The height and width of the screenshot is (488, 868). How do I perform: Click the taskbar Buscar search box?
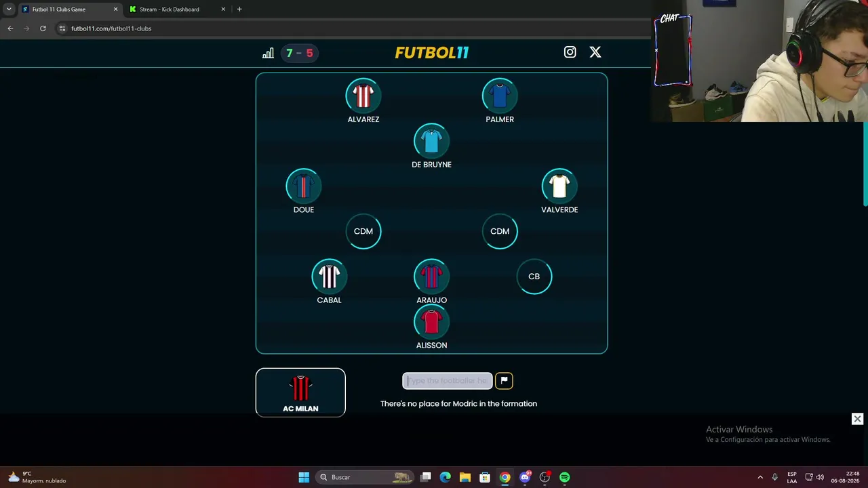[365, 477]
